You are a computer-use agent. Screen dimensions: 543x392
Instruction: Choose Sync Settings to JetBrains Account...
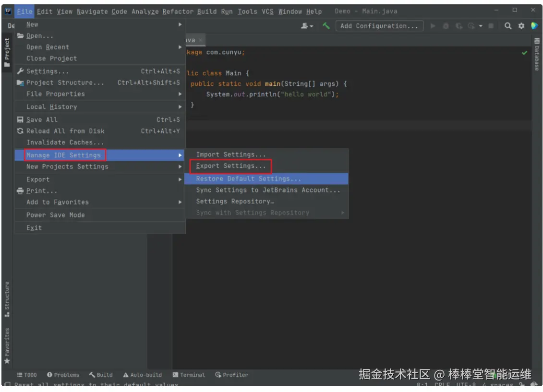coord(266,190)
